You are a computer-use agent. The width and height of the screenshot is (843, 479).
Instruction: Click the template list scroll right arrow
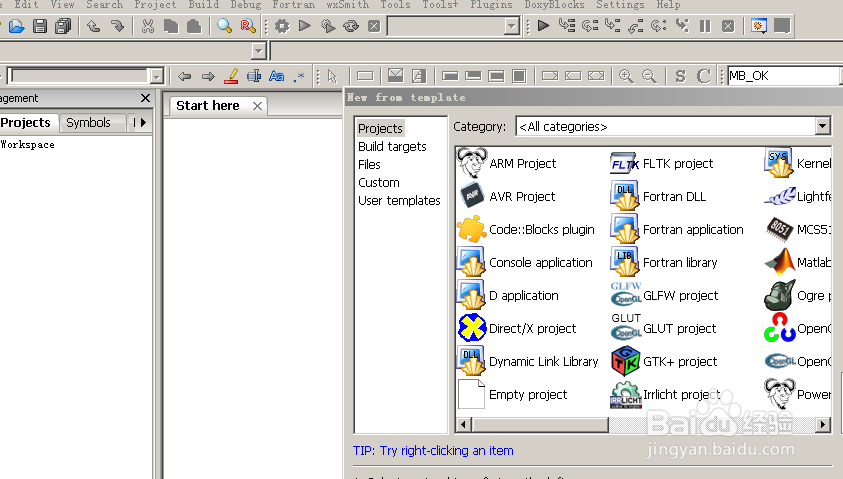(823, 425)
